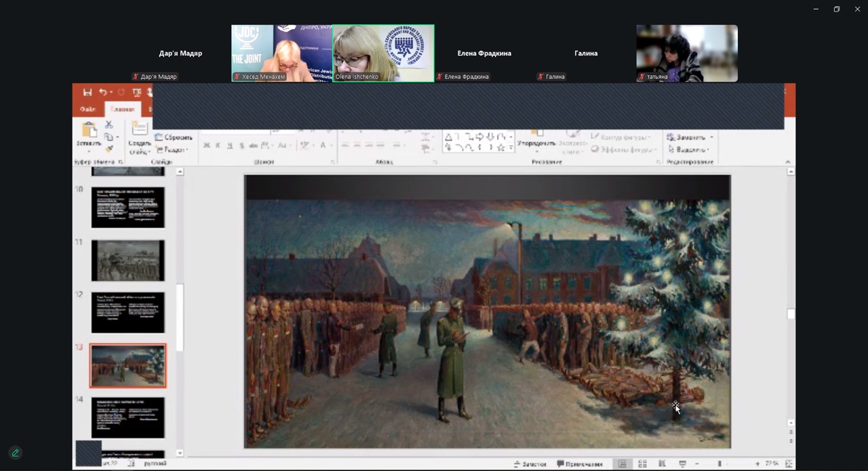This screenshot has width=868, height=471.
Task: Open the Файл menu tab
Action: pyautogui.click(x=87, y=109)
